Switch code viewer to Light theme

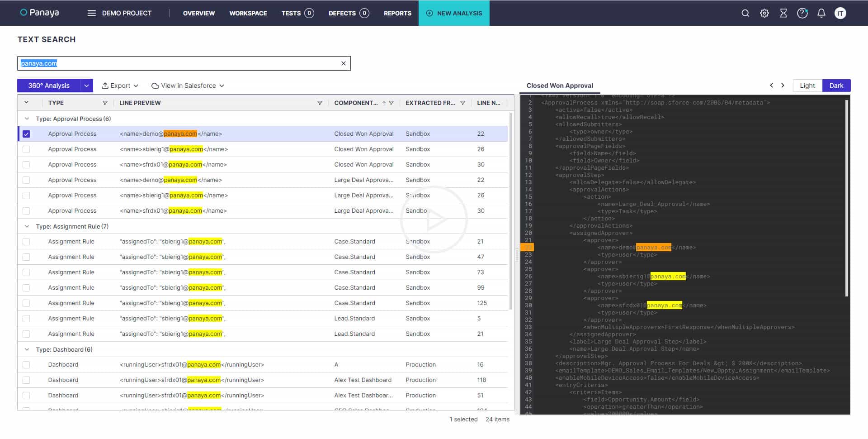(x=807, y=86)
